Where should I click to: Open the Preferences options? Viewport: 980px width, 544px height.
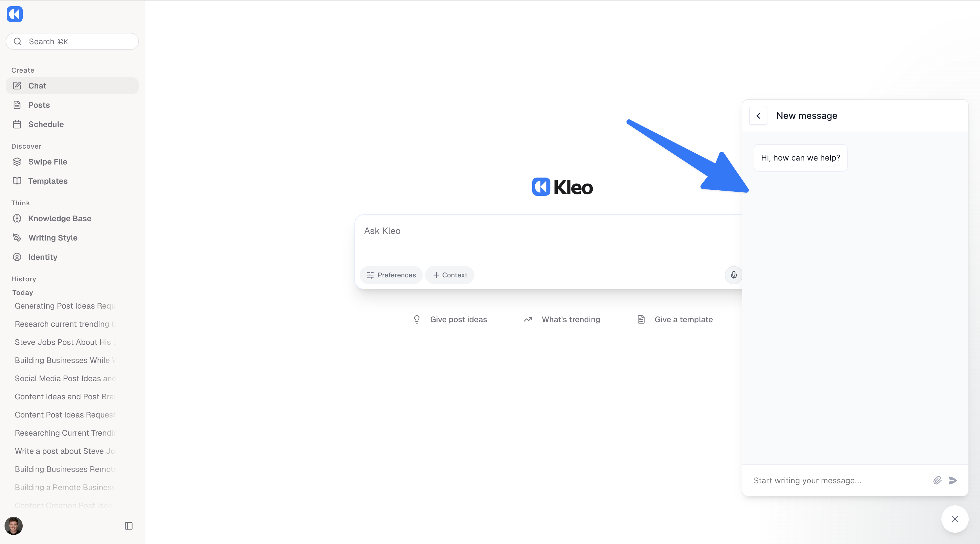tap(391, 275)
